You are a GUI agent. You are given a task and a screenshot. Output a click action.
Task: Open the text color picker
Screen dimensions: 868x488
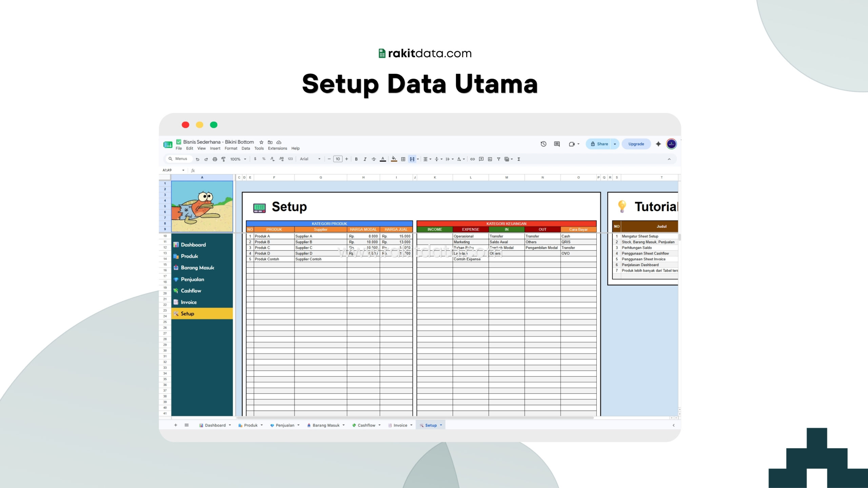click(x=383, y=159)
